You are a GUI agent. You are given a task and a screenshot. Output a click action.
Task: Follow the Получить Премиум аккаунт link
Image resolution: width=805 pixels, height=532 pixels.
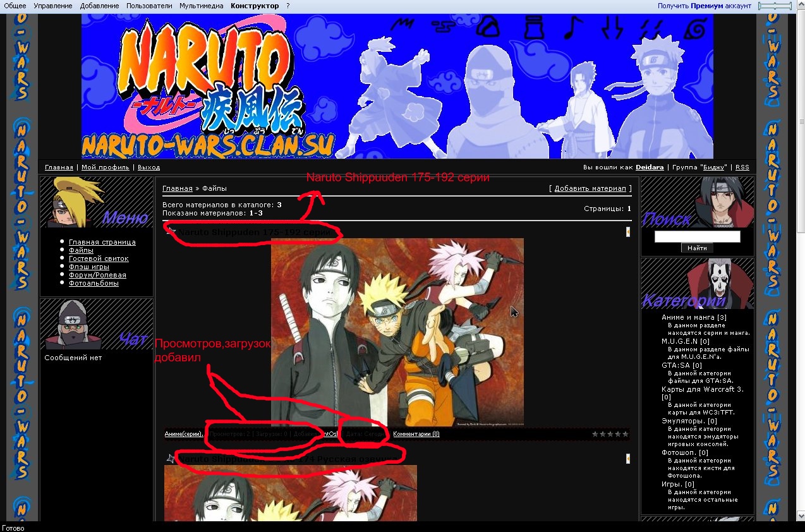tap(705, 6)
